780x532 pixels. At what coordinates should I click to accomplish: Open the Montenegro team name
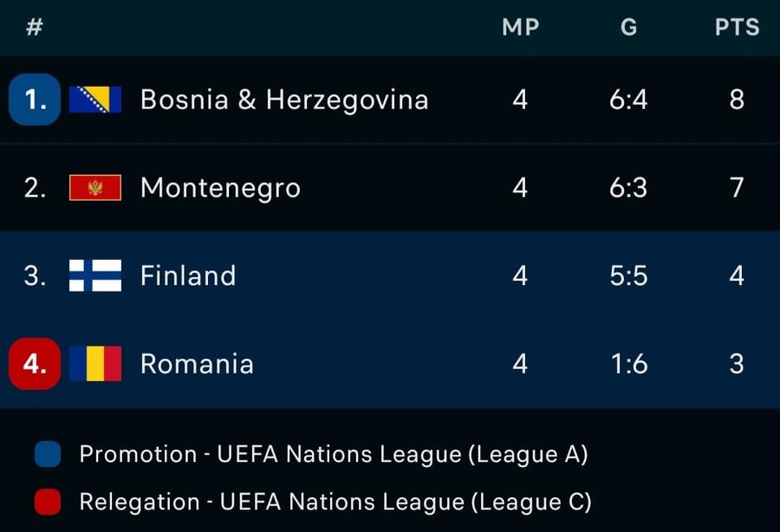[x=220, y=188]
